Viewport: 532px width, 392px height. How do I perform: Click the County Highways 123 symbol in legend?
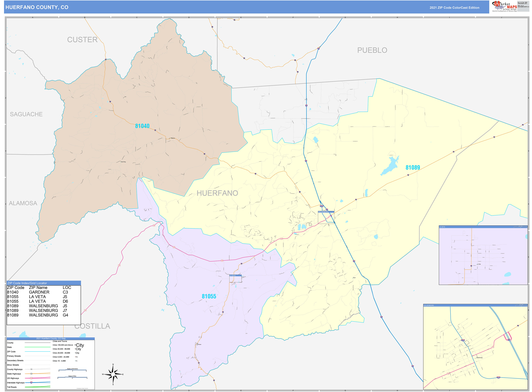[x=31, y=369]
